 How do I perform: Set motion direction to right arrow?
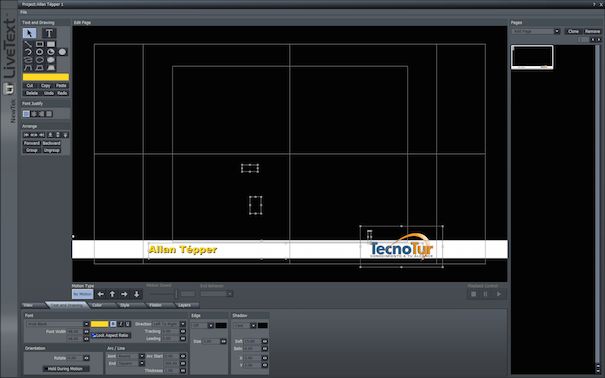[x=124, y=294]
